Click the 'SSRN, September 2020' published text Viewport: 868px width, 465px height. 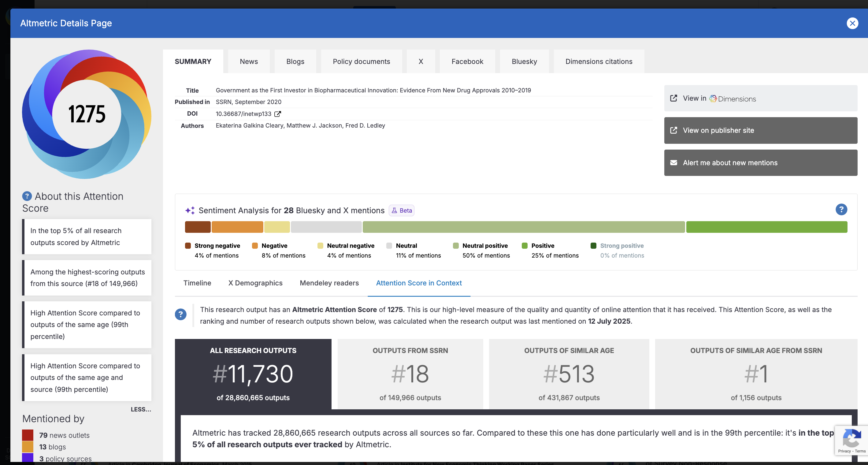click(x=248, y=102)
